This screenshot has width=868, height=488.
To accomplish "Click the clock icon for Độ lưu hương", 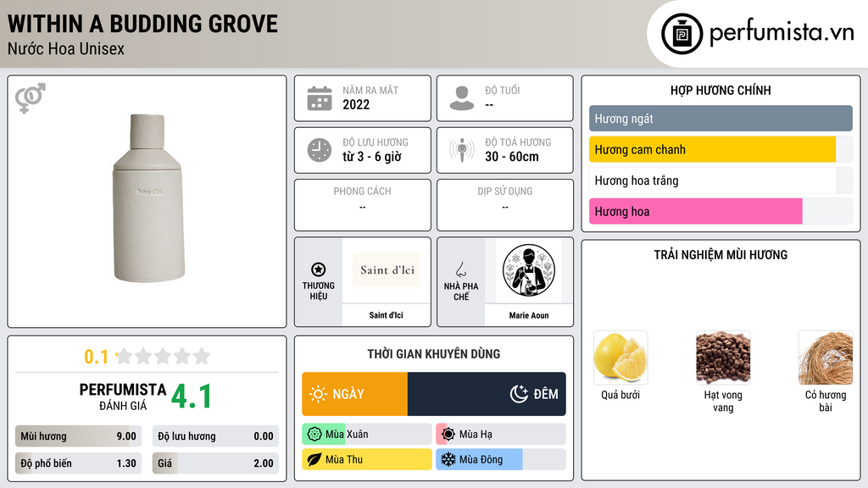I will [320, 150].
